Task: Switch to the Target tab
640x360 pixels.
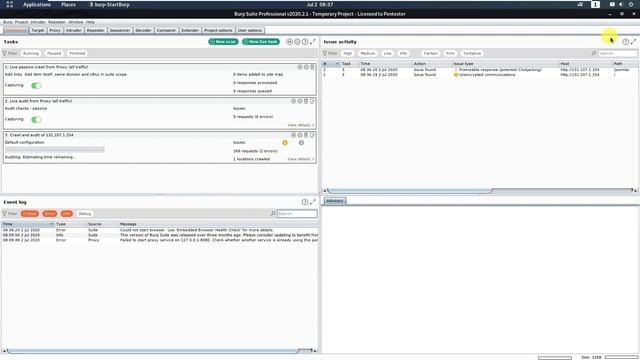Action: pos(38,30)
